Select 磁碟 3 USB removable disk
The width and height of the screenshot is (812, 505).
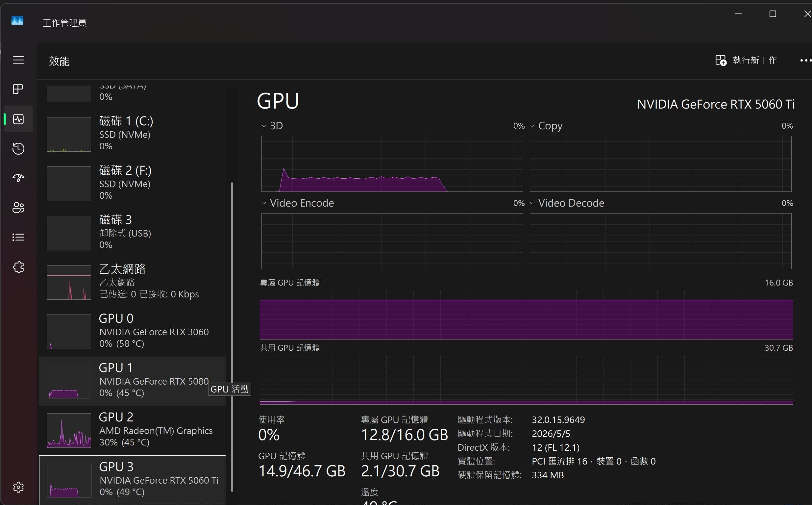tap(133, 233)
